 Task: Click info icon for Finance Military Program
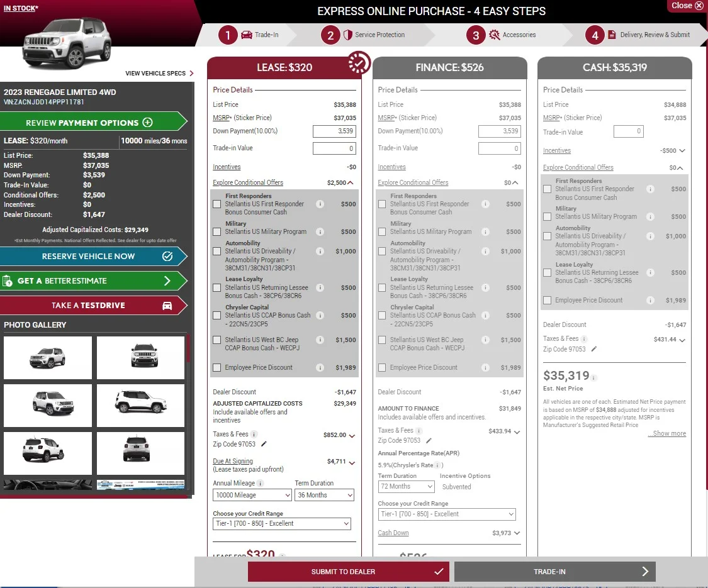485,231
